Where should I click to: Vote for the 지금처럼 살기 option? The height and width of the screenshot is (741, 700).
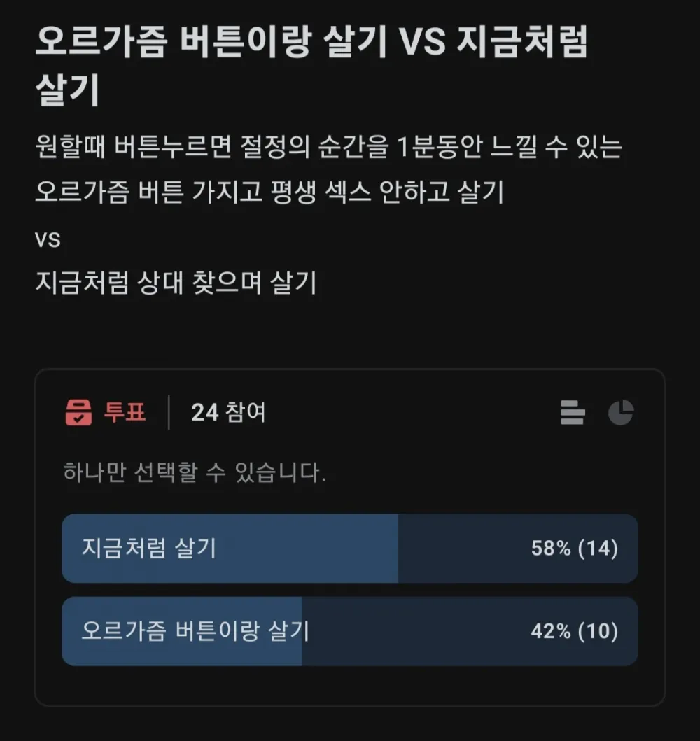[149, 549]
